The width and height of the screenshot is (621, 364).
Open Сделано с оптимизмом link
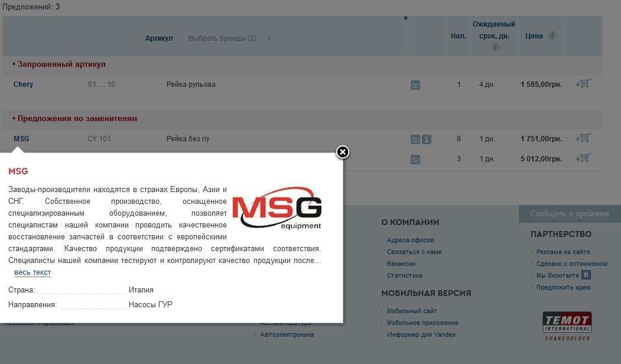point(571,264)
